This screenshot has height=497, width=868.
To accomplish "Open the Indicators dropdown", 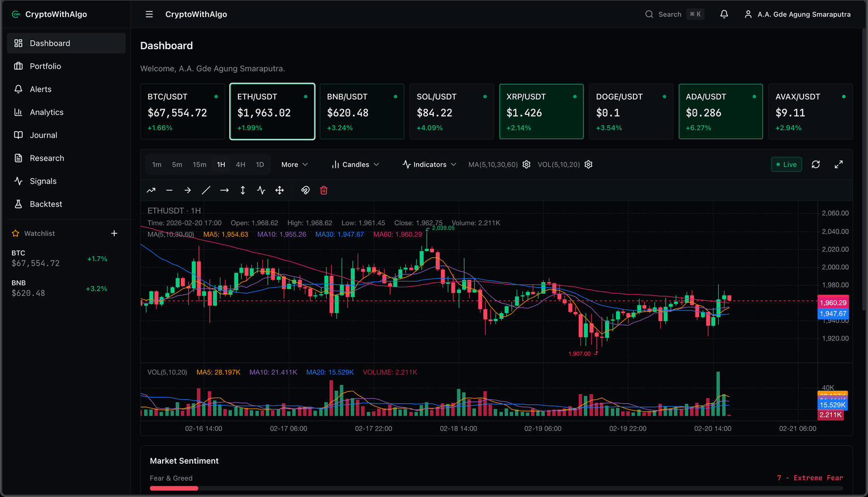I will 429,164.
